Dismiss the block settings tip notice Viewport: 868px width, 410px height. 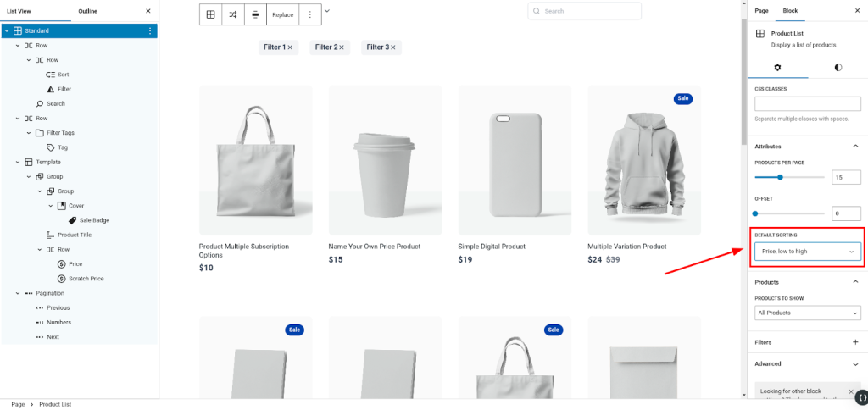coord(851,391)
